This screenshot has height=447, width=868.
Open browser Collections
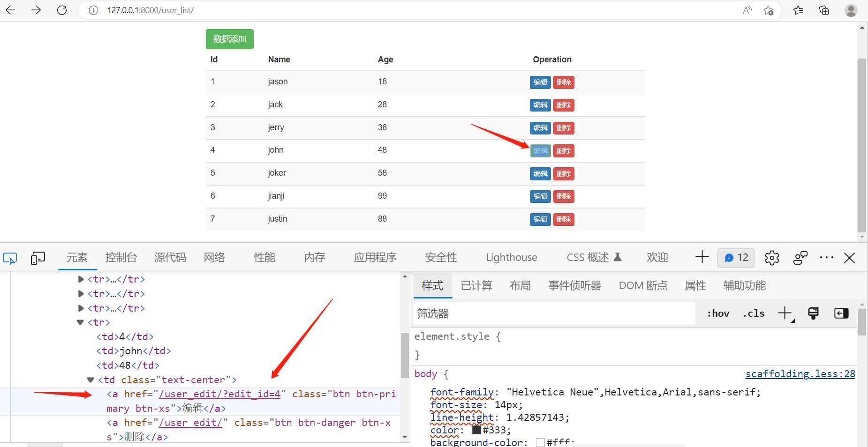[x=824, y=10]
